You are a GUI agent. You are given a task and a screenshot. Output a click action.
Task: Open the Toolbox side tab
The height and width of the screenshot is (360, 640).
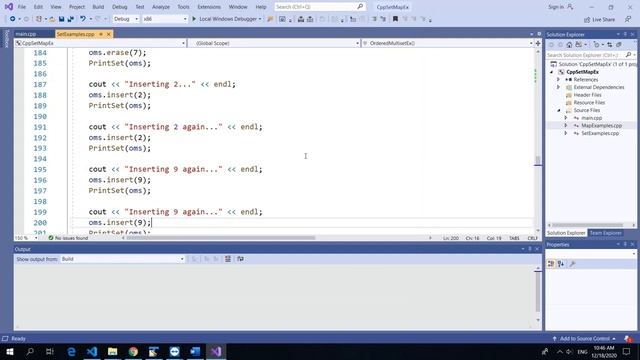coord(6,39)
